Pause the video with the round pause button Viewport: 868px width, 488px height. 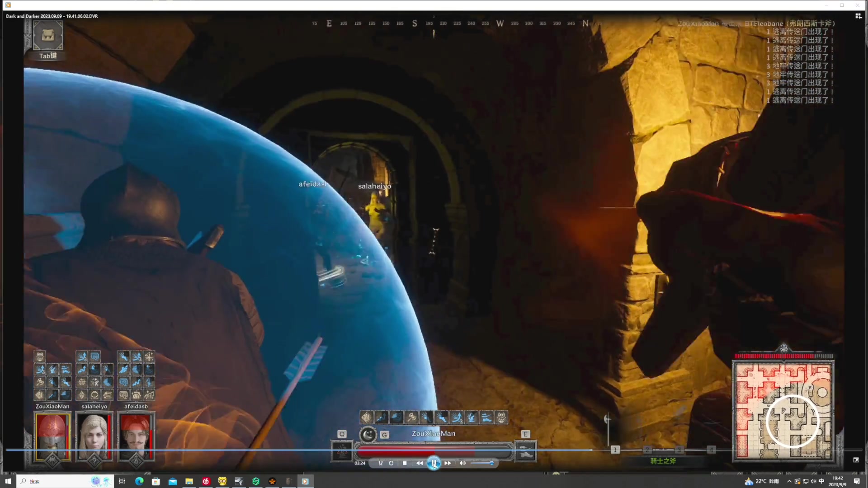pos(434,463)
